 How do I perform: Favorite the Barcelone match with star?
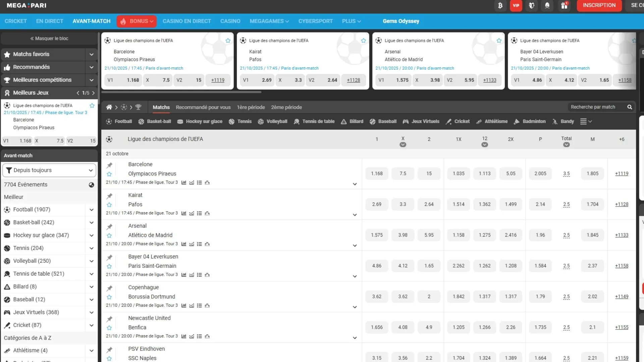click(x=109, y=174)
